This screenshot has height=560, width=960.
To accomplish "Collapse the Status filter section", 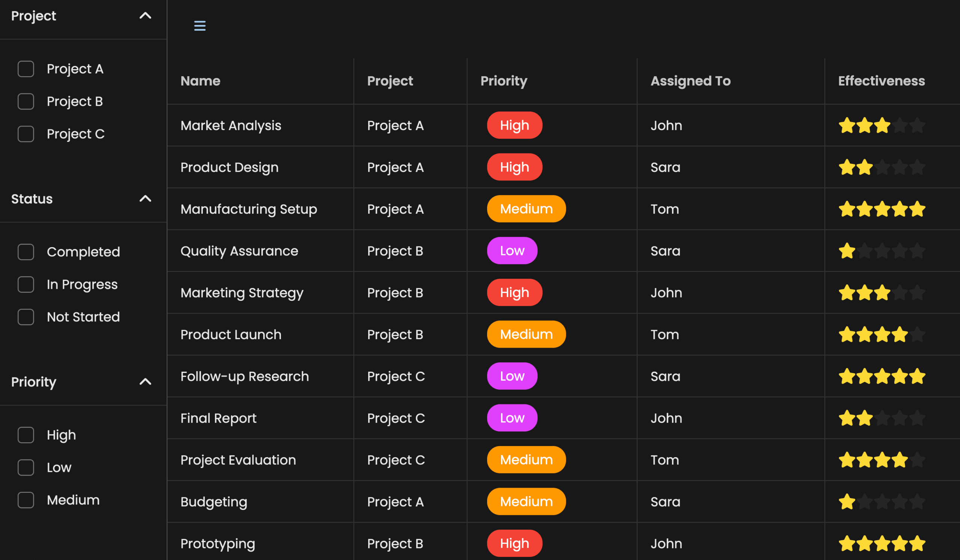I will (x=145, y=198).
